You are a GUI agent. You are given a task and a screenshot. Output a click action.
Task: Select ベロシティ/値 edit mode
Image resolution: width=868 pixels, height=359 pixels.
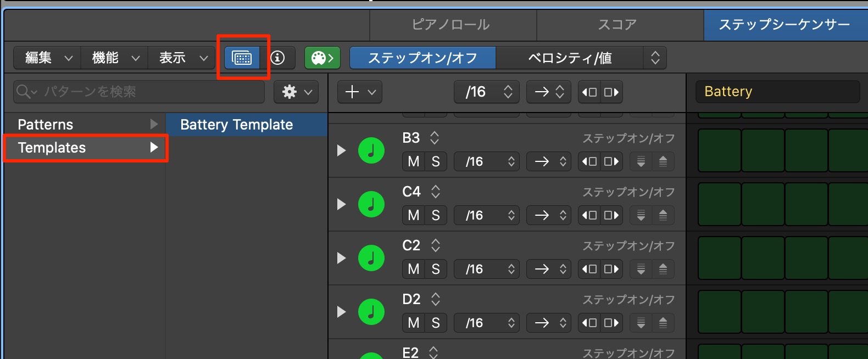click(569, 58)
